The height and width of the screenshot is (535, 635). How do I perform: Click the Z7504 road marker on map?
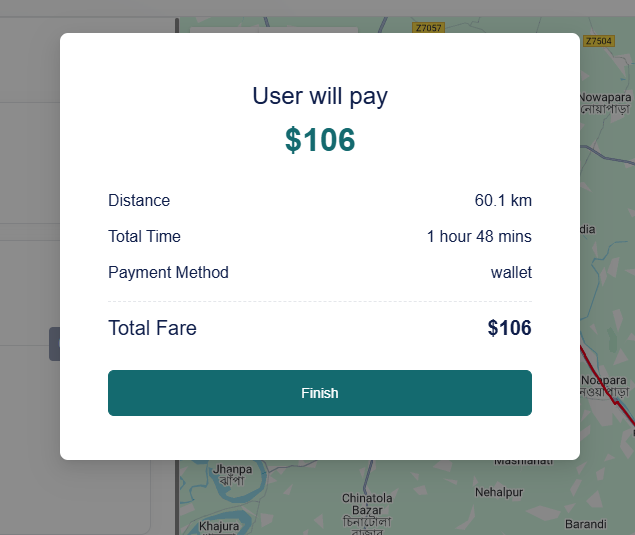pyautogui.click(x=599, y=41)
